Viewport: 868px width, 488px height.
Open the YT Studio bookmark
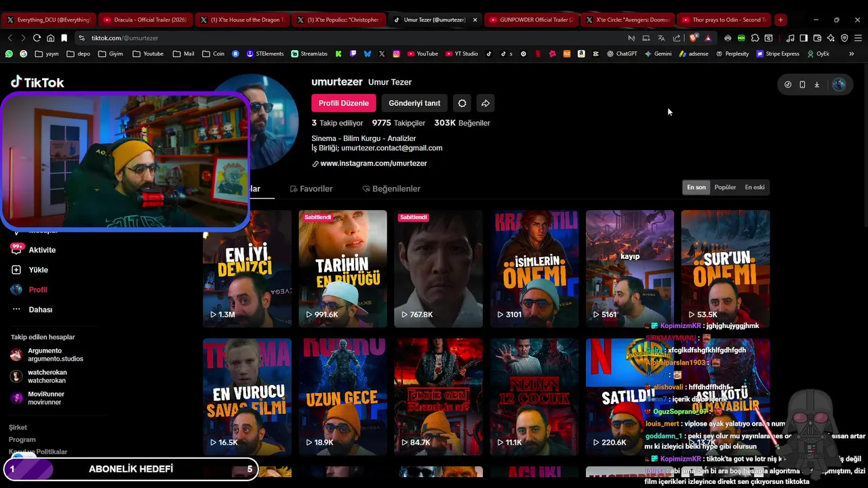462,54
